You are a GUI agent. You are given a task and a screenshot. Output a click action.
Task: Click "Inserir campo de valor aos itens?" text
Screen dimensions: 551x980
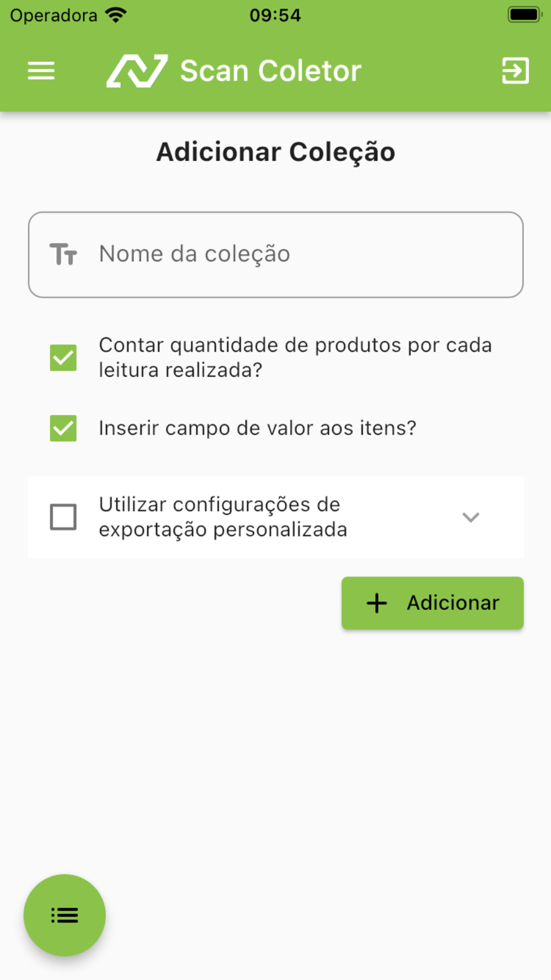[257, 428]
